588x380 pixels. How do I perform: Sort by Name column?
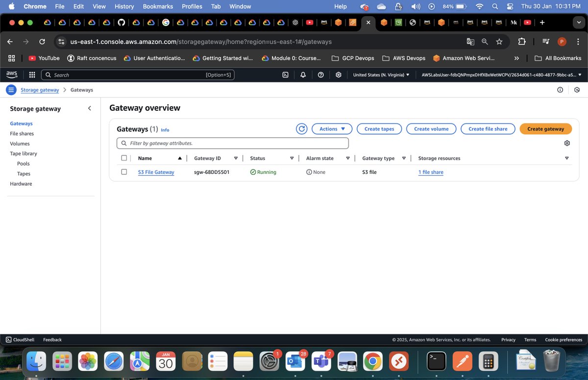coord(180,158)
